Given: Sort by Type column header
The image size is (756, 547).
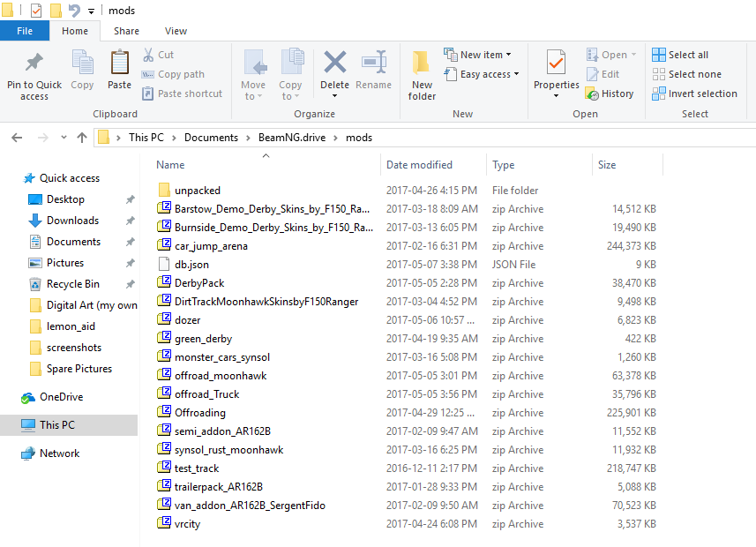Looking at the screenshot, I should click(x=503, y=165).
